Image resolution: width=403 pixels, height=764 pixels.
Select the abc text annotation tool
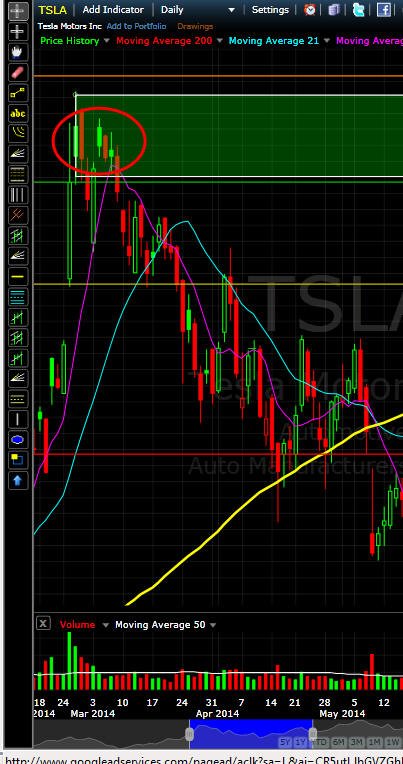pos(17,114)
